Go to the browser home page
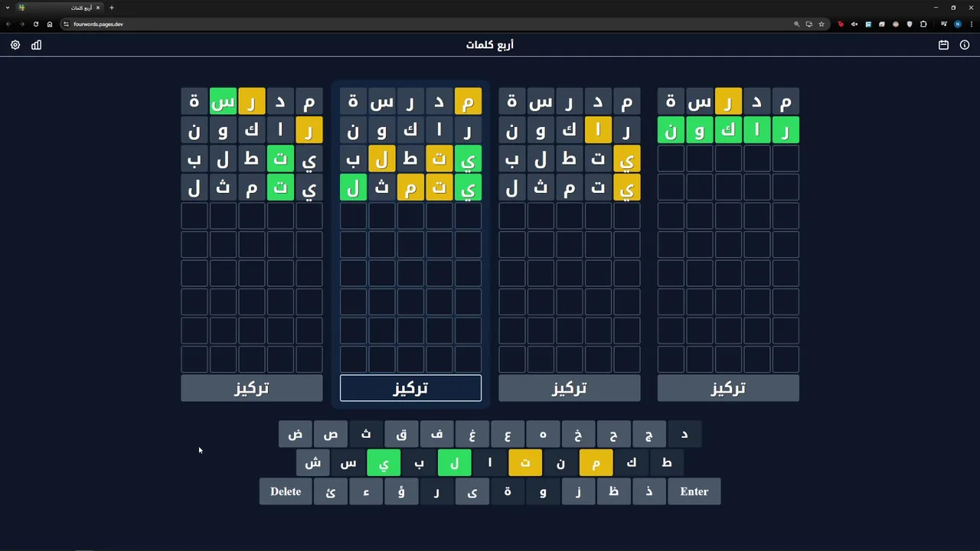Screen dimensions: 980x551 click(x=50, y=24)
